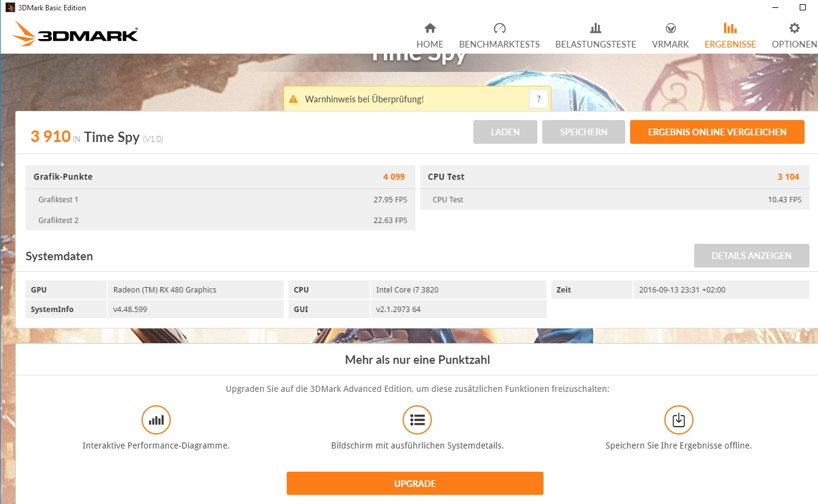Click the 3 910 Time Spy score

pos(51,137)
